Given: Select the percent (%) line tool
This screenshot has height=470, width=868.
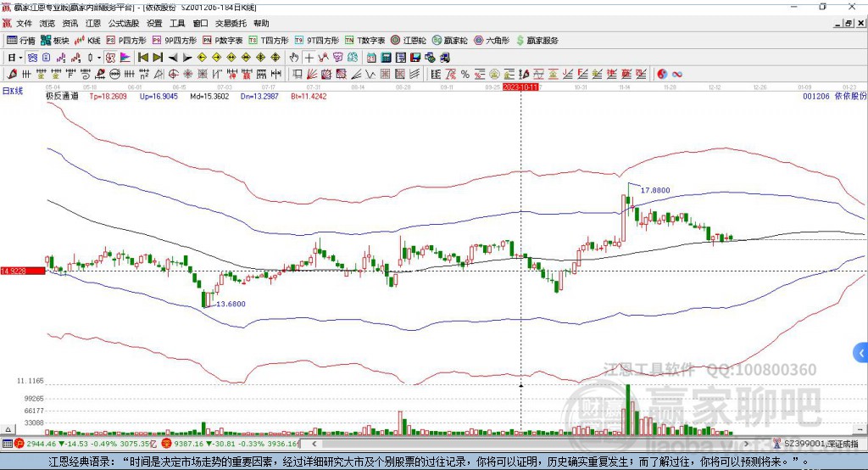Looking at the screenshot, I should click(465, 74).
